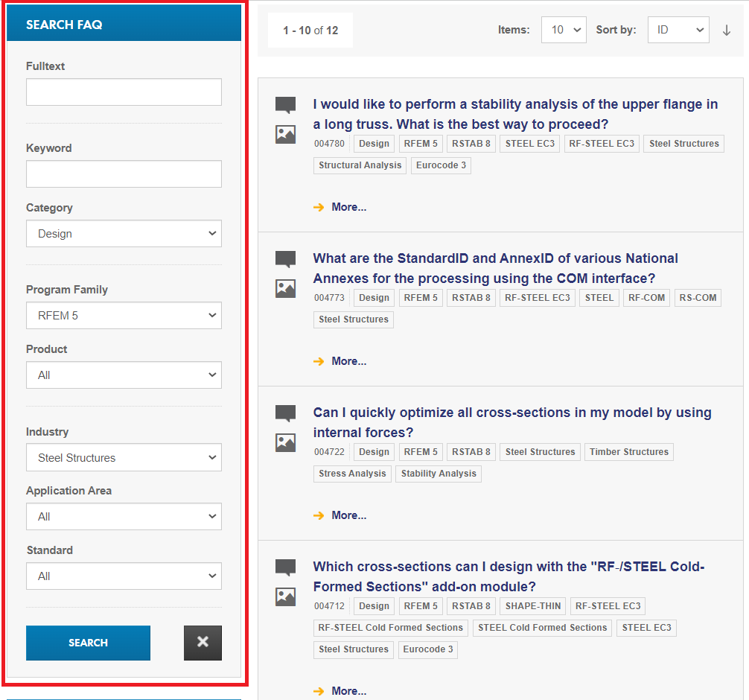Screen dimensions: 749x700
Task: Click the Keyword input box
Action: click(124, 174)
